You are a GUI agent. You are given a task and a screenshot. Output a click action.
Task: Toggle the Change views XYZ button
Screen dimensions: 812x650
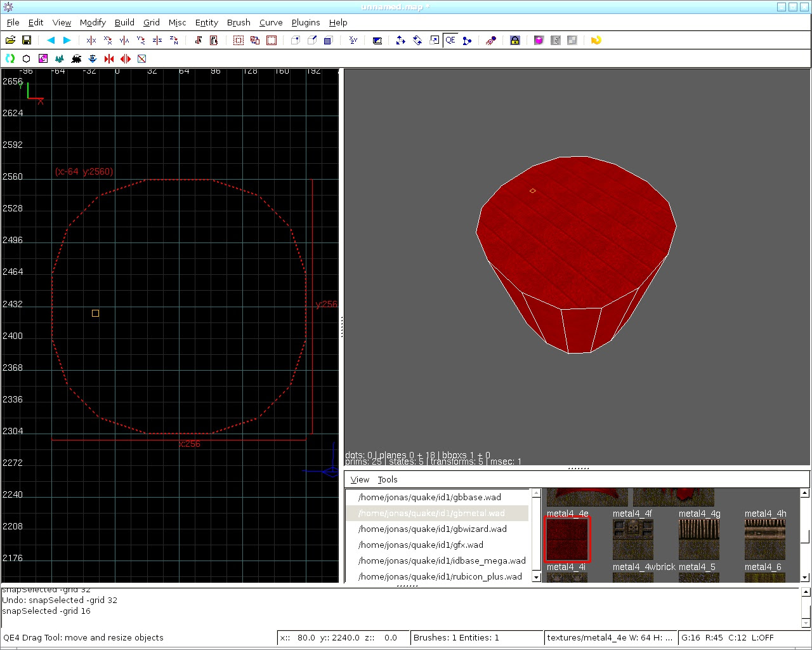[353, 40]
